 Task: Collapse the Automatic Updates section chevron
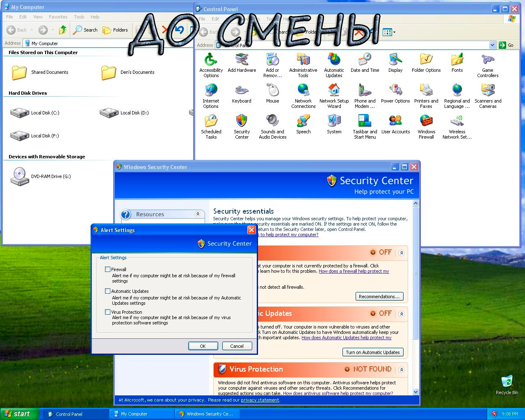[x=402, y=314]
